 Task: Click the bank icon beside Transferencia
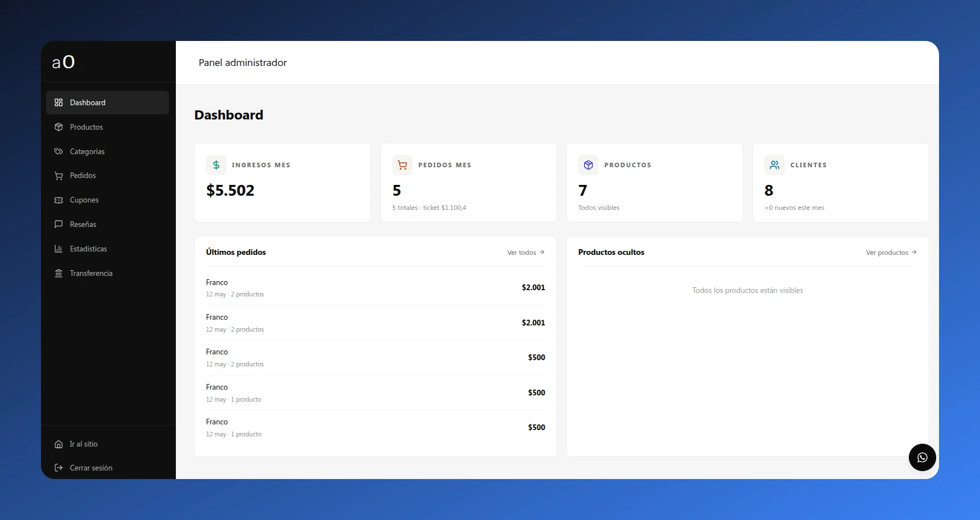point(59,273)
